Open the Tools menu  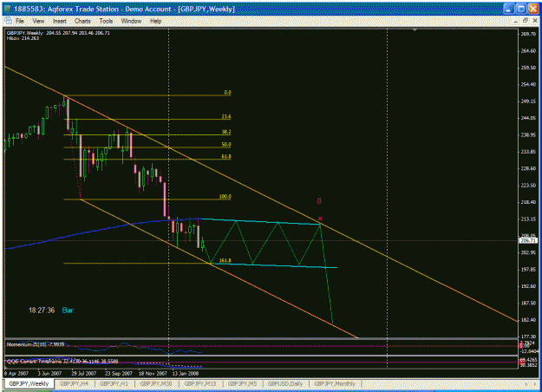tap(106, 21)
